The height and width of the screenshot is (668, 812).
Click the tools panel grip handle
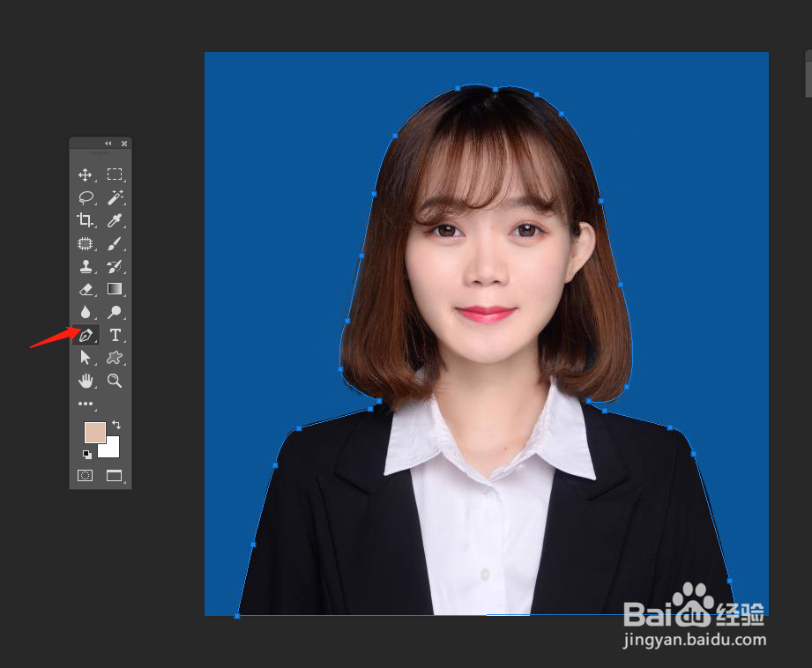pos(101,153)
